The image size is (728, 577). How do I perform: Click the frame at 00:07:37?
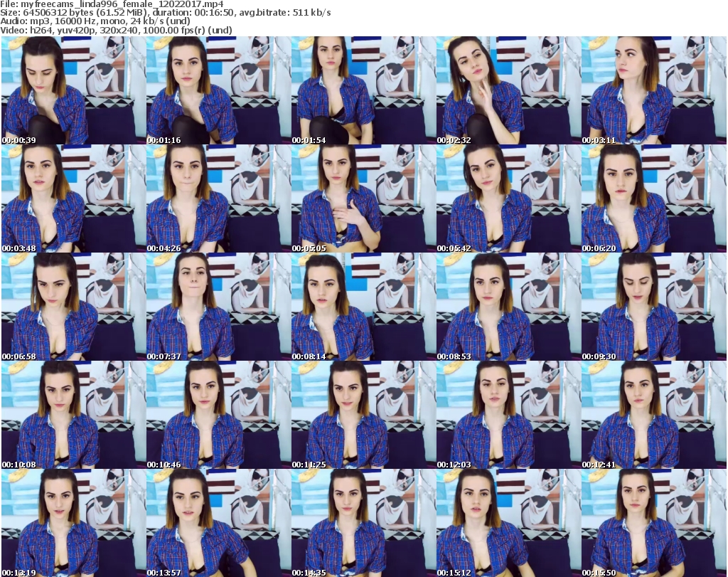219,307
